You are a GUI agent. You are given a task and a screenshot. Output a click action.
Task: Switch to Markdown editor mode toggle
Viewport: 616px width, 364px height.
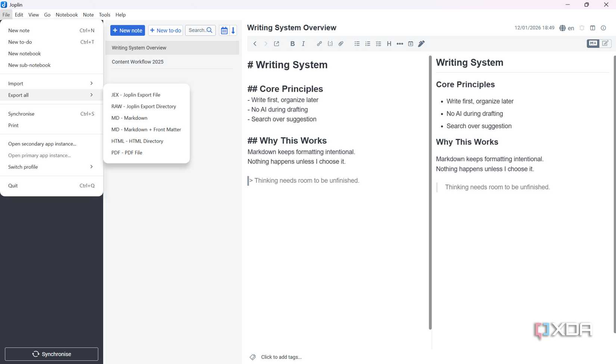click(x=593, y=43)
